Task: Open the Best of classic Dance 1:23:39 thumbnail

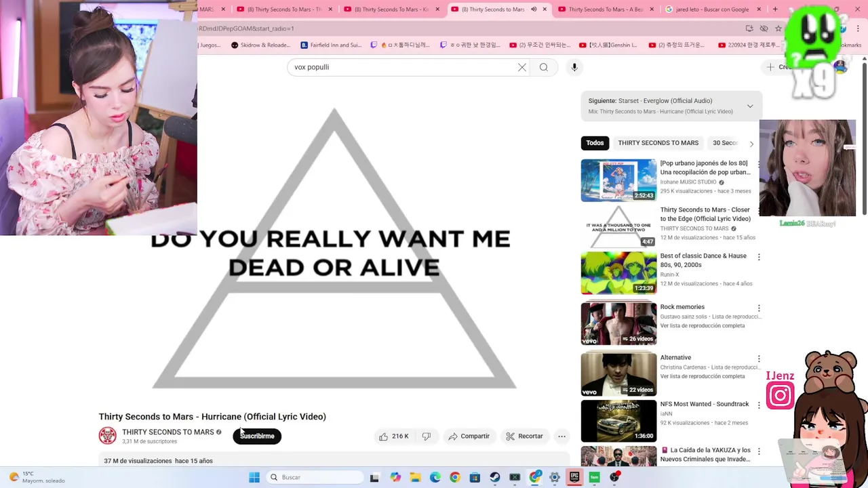Action: point(618,272)
